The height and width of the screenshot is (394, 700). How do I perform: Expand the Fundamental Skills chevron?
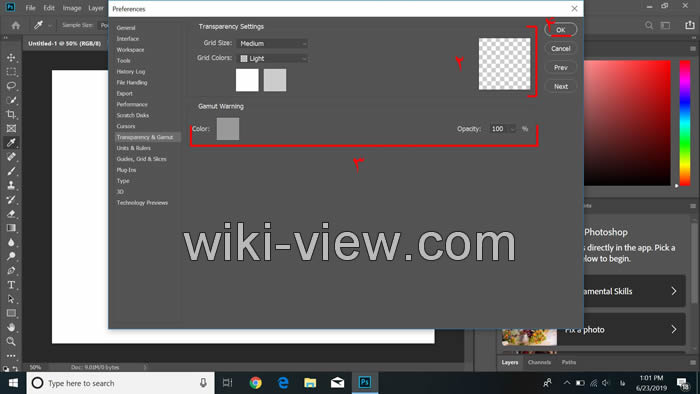tap(674, 291)
